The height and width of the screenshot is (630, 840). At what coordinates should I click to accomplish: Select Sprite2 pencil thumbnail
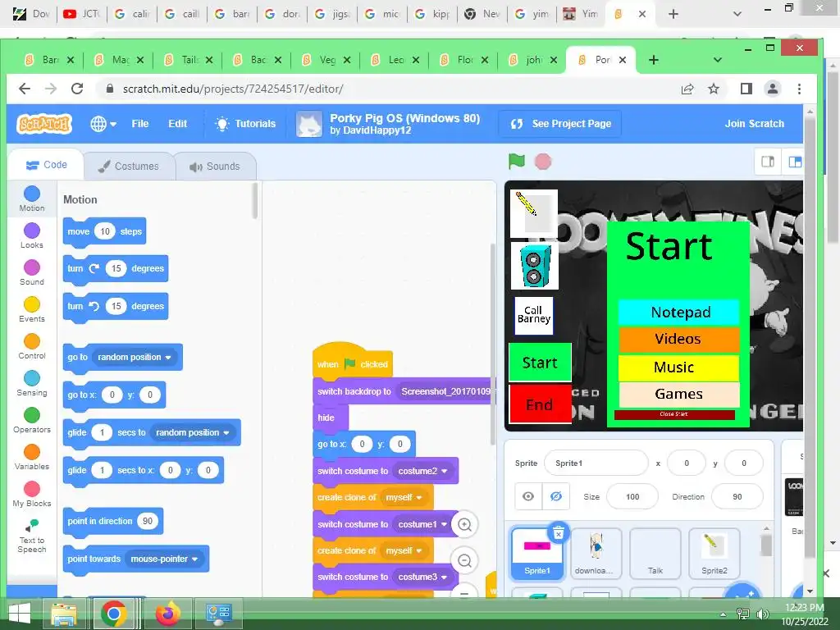tap(714, 554)
